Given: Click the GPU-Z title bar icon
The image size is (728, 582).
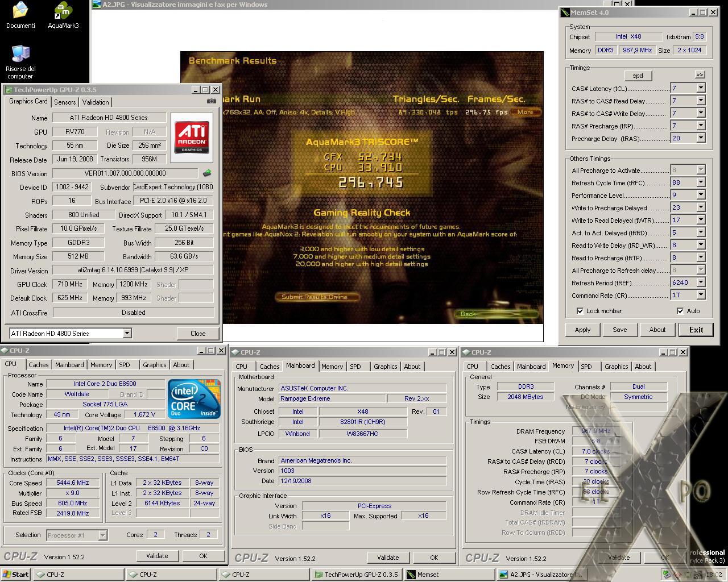Looking at the screenshot, I should (8, 90).
